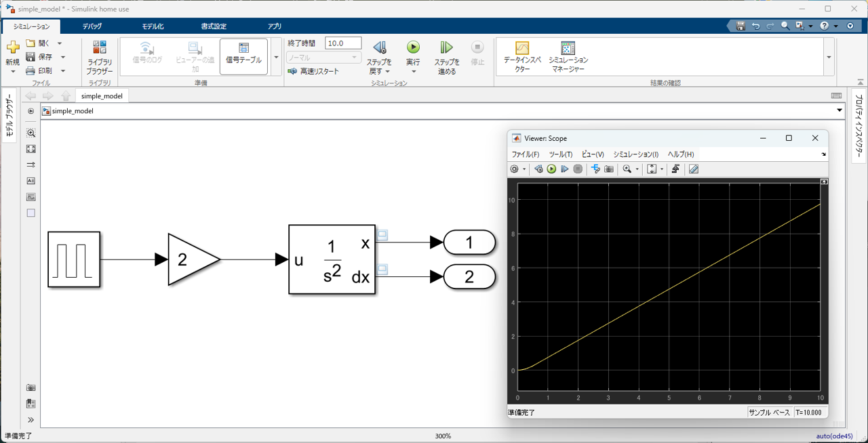868x443 pixels.
Task: Open the ライブラリ ブラウザー library browser
Action: click(100, 56)
